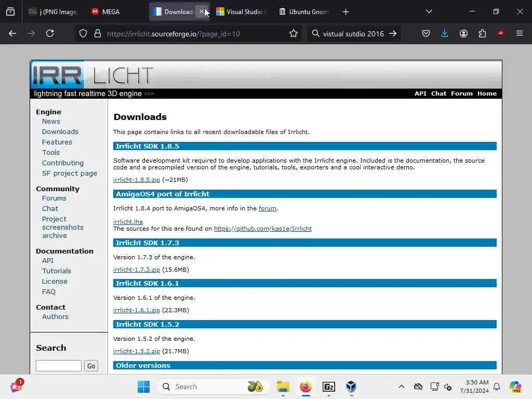Open the forum link in AmigaOS4 section

pyautogui.click(x=268, y=208)
